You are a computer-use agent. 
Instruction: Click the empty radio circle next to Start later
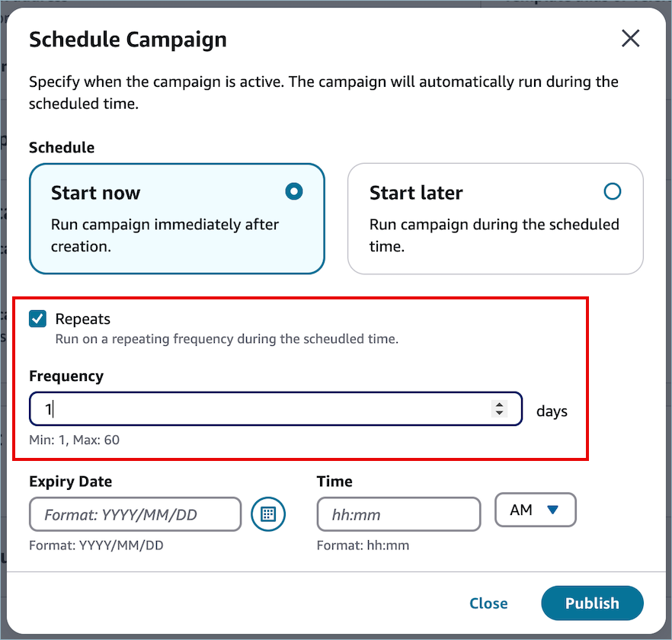pyautogui.click(x=613, y=191)
